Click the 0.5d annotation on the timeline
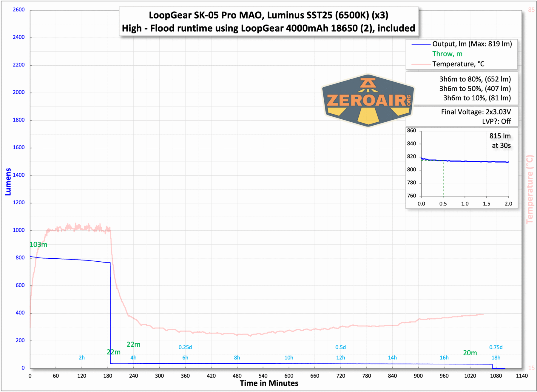The height and width of the screenshot is (392, 537). (340, 347)
